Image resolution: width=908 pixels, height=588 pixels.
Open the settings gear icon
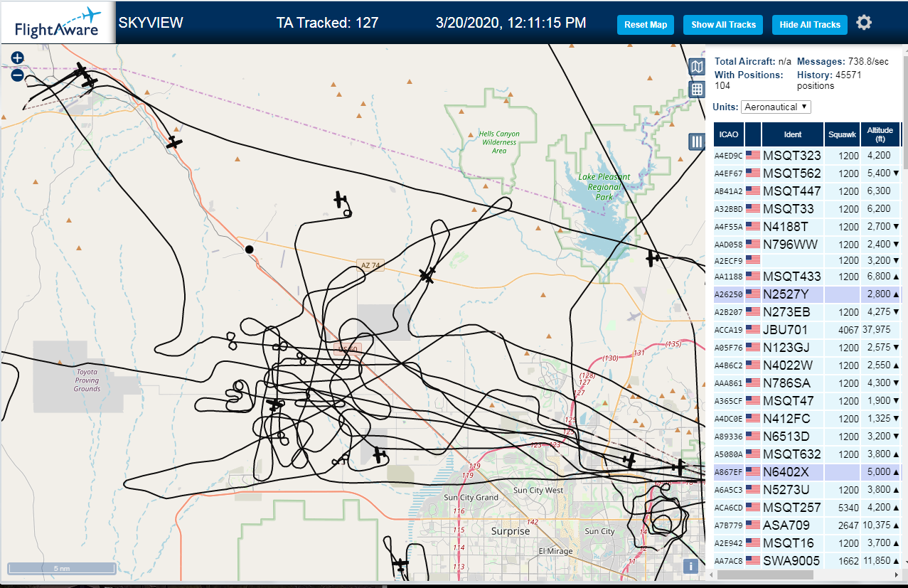point(864,23)
